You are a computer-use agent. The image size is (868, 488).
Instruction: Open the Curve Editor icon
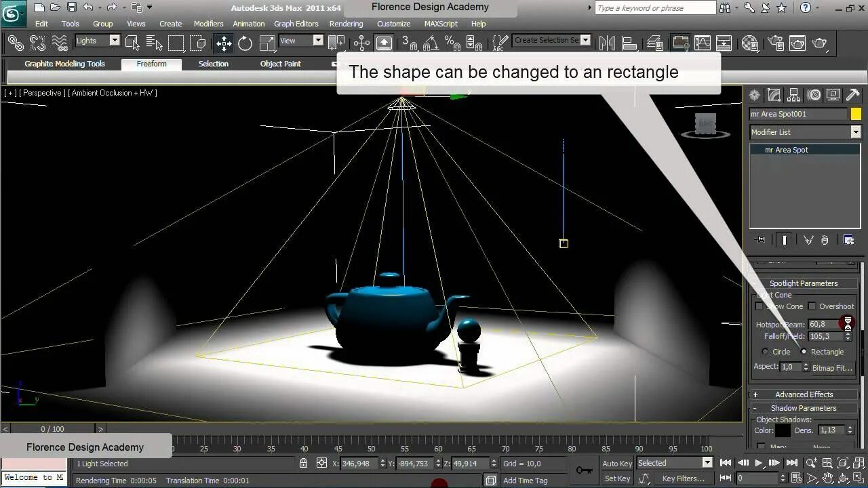pos(703,43)
